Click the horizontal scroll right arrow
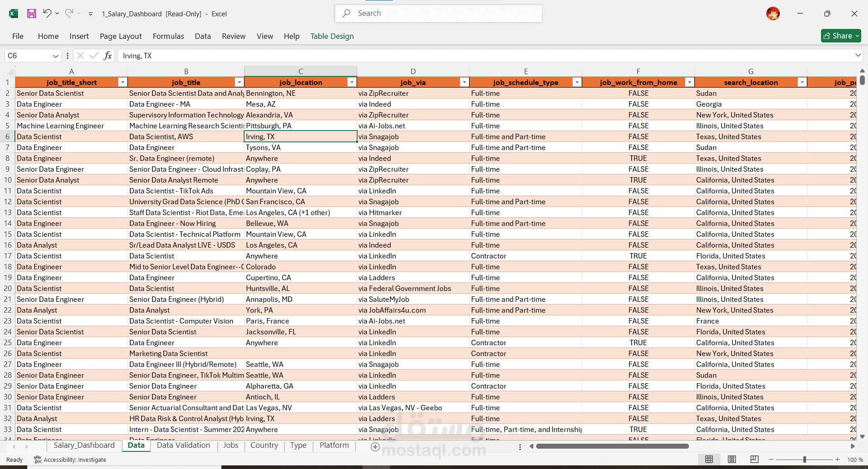The width and height of the screenshot is (868, 469). click(853, 446)
